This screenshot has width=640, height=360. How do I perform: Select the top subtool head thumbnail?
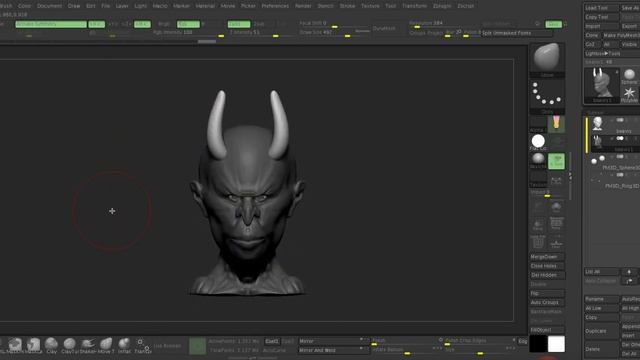(x=598, y=123)
